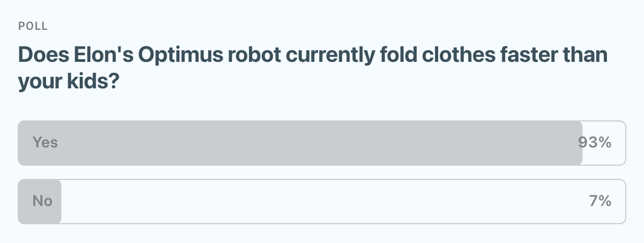
Task: Click the gray filled portion of Yes bar
Action: pyautogui.click(x=299, y=143)
